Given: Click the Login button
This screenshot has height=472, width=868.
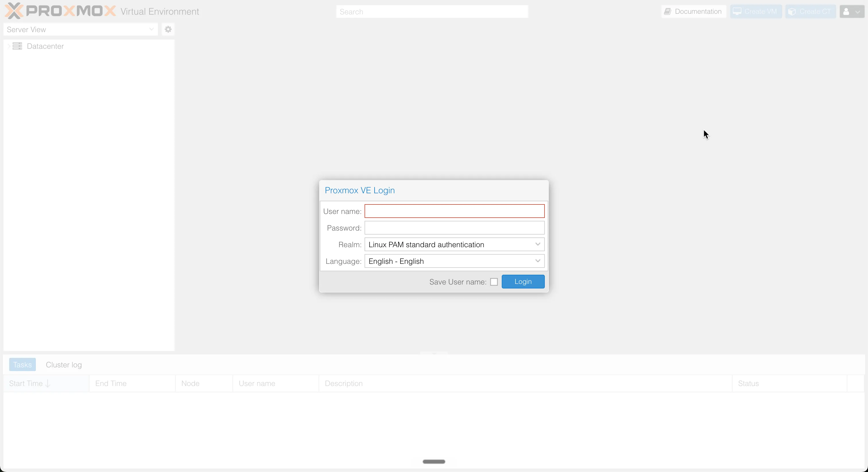Looking at the screenshot, I should point(523,281).
